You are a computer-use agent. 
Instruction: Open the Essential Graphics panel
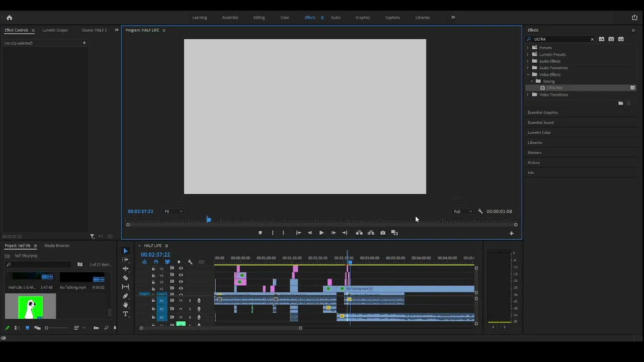click(x=543, y=113)
